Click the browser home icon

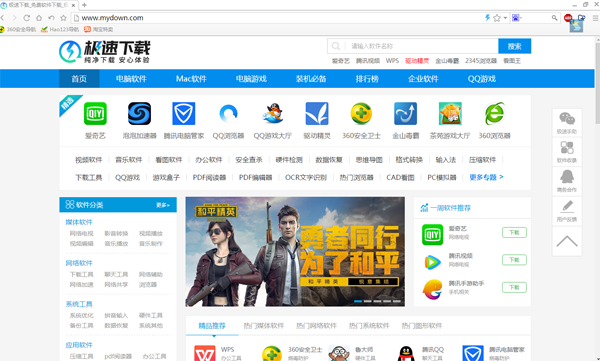point(39,18)
